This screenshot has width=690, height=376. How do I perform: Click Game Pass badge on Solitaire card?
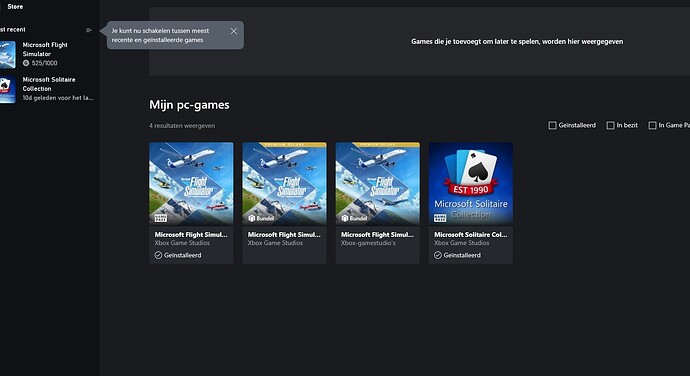point(440,218)
